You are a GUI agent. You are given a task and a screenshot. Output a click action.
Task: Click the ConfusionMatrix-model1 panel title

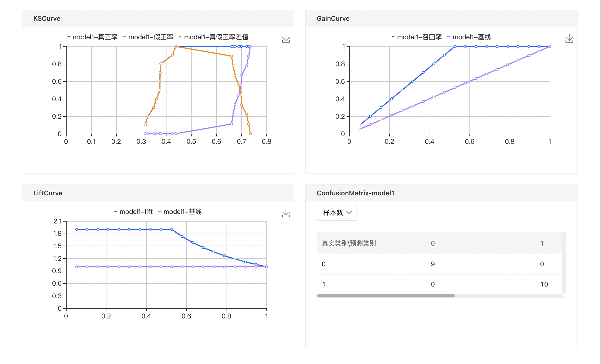(x=356, y=193)
